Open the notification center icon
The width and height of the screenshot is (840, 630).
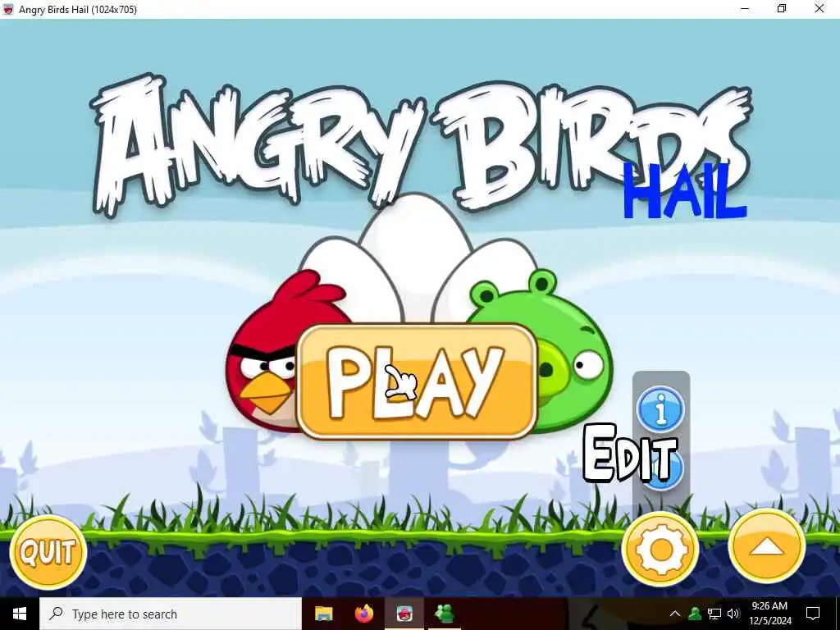point(813,614)
